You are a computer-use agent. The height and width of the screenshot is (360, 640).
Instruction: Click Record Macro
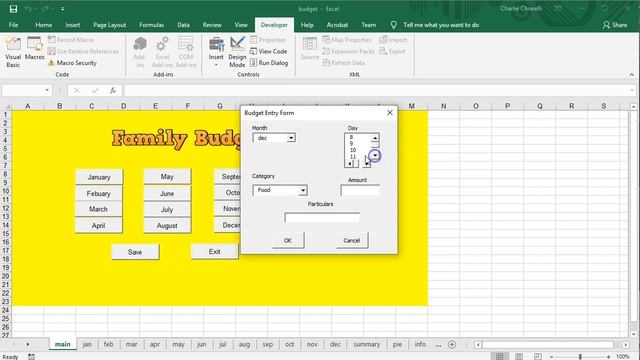pyautogui.click(x=71, y=40)
